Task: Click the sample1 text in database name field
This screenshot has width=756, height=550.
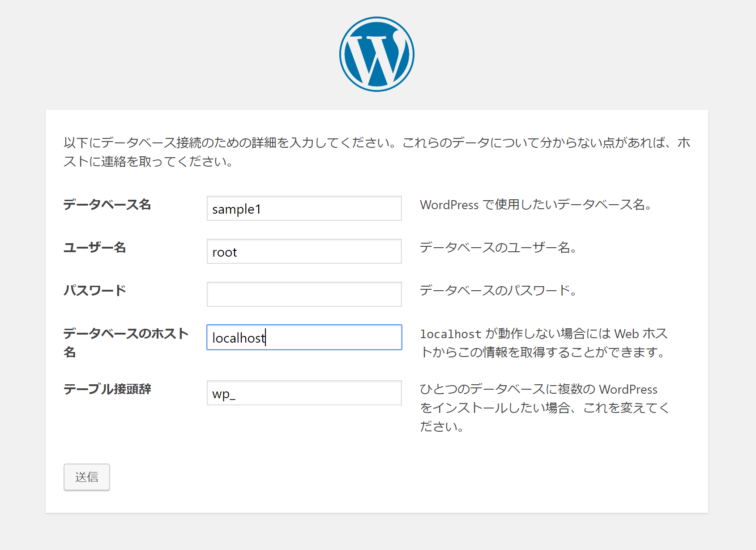Action: click(235, 209)
